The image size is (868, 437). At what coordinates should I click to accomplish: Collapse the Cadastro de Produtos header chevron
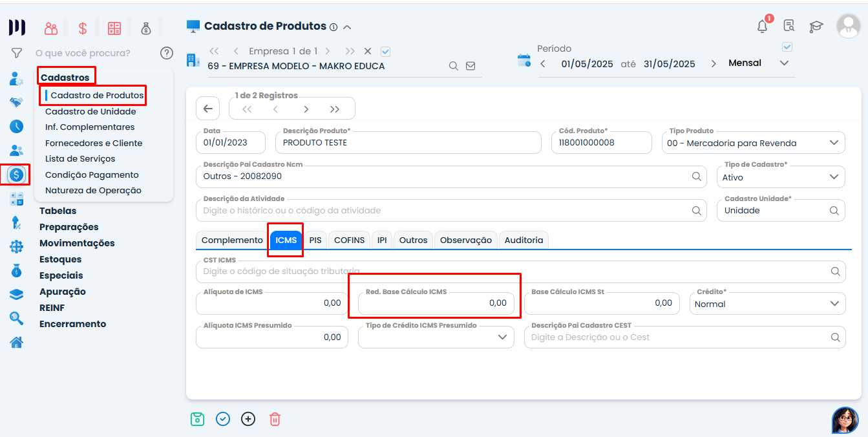click(347, 27)
